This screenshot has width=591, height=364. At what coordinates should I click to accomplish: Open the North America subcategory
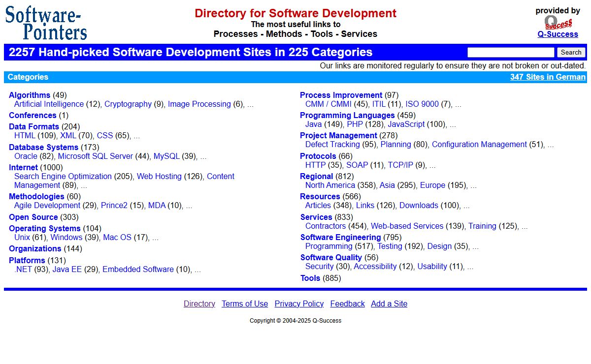point(330,185)
